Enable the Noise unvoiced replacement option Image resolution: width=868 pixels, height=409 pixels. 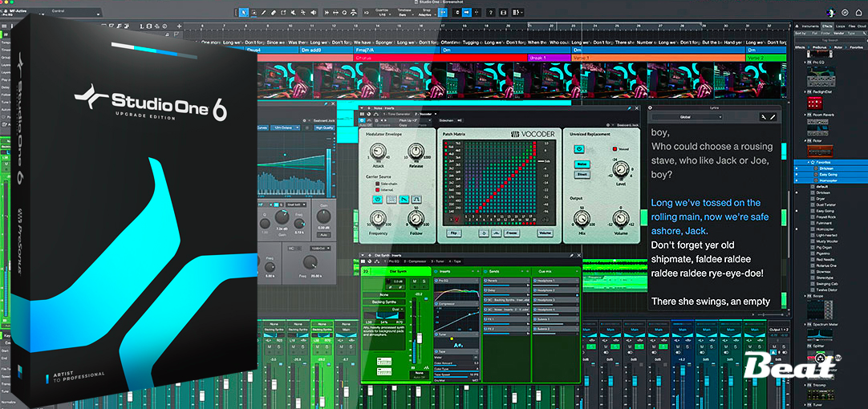pyautogui.click(x=582, y=164)
